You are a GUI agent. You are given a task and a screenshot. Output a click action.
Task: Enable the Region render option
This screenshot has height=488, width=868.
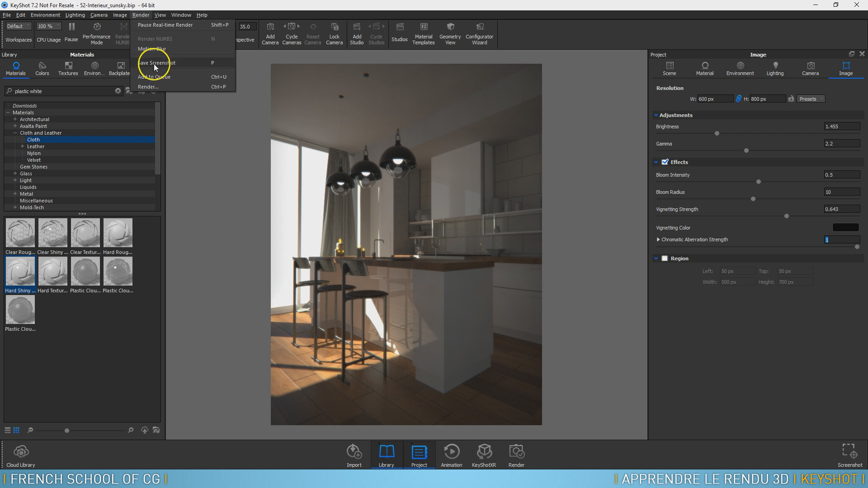pos(665,258)
